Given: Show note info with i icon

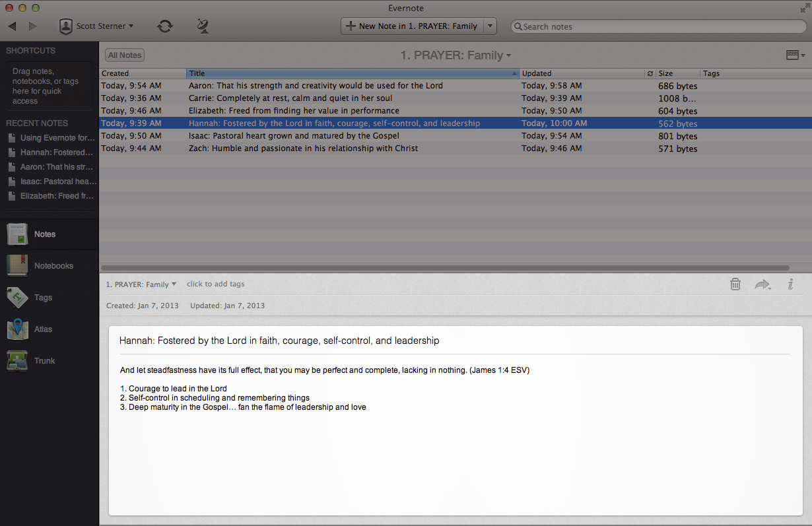Looking at the screenshot, I should pyautogui.click(x=790, y=284).
